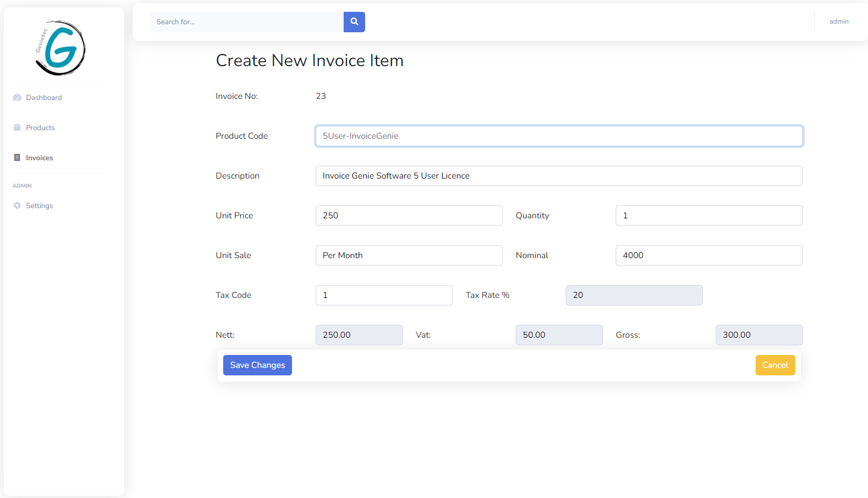Click the Quantity label

click(x=532, y=216)
